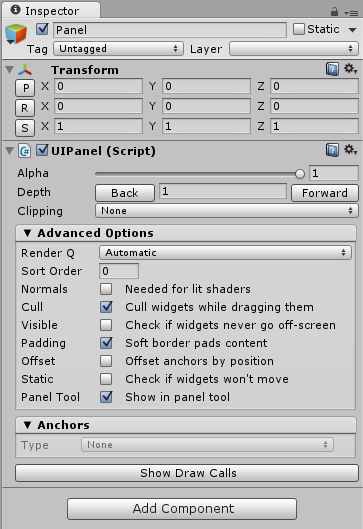Click the Forward depth button
The height and width of the screenshot is (529, 363).
325,193
